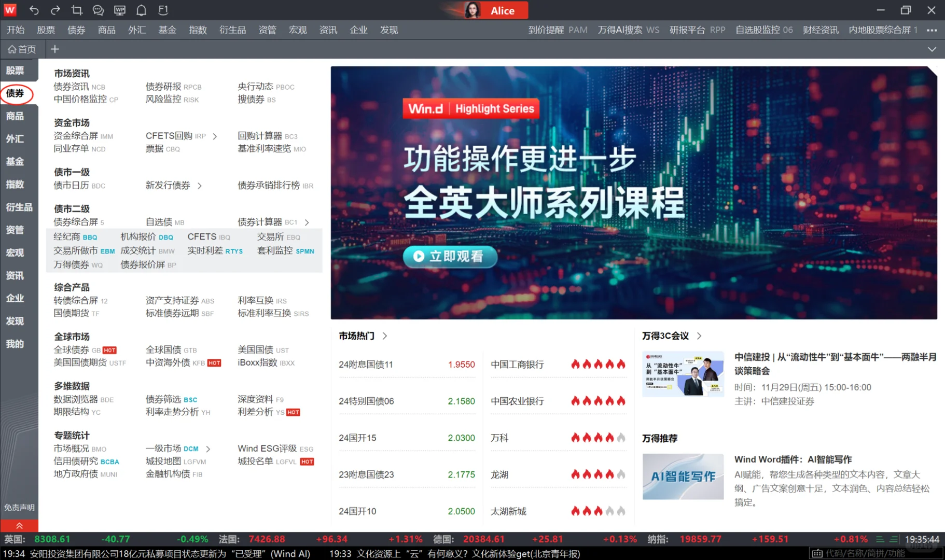Select 24附息国债11 in the hot list

pyautogui.click(x=366, y=365)
